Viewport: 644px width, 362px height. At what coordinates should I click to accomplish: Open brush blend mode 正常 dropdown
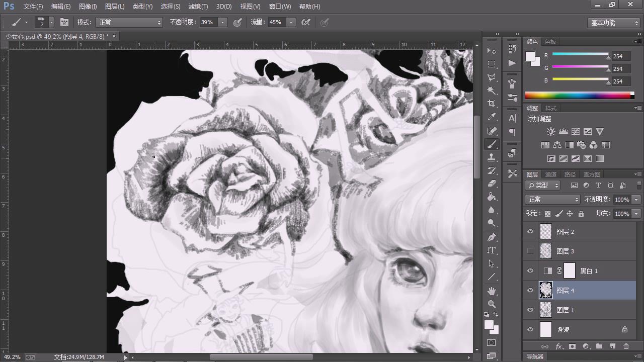point(129,22)
